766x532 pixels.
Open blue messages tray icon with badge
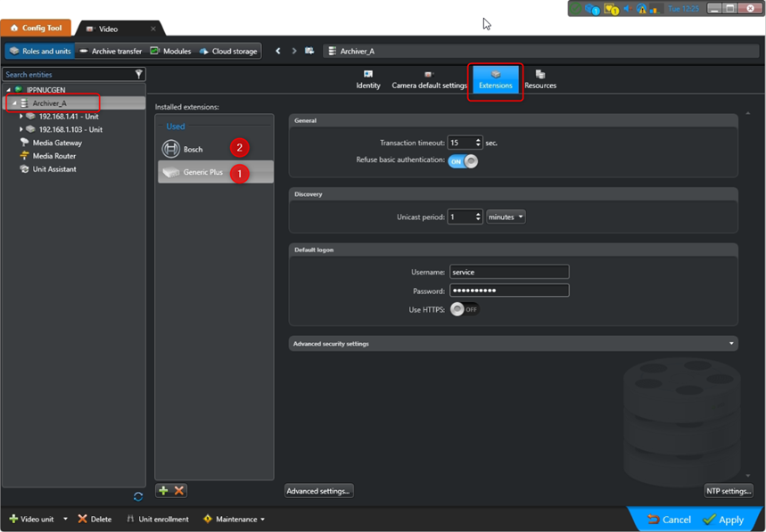click(592, 9)
